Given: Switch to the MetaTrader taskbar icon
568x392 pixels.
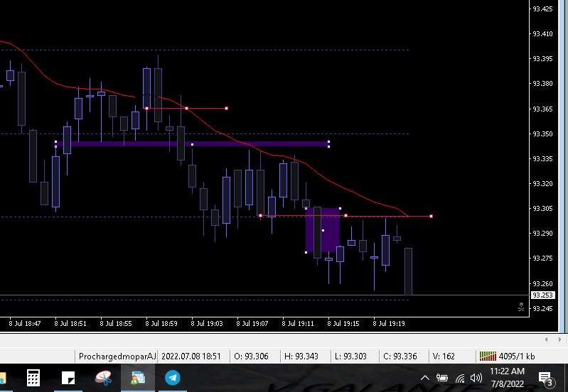Looking at the screenshot, I should 138,378.
